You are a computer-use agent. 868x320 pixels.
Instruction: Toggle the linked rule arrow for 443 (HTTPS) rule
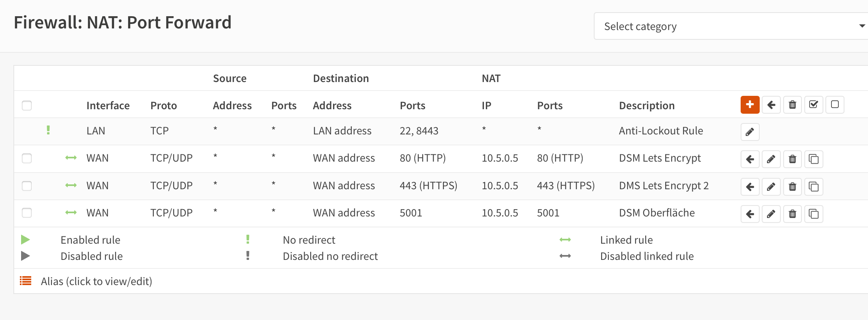(71, 186)
